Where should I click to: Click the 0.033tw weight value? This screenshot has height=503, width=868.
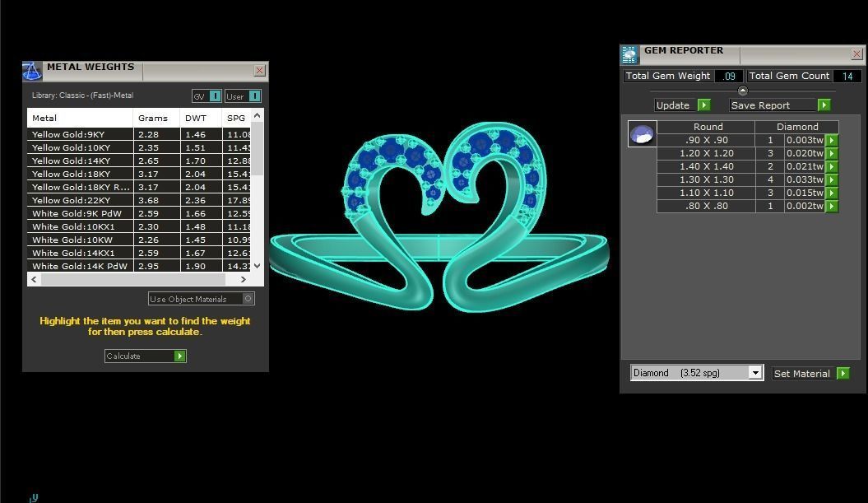pyautogui.click(x=805, y=180)
